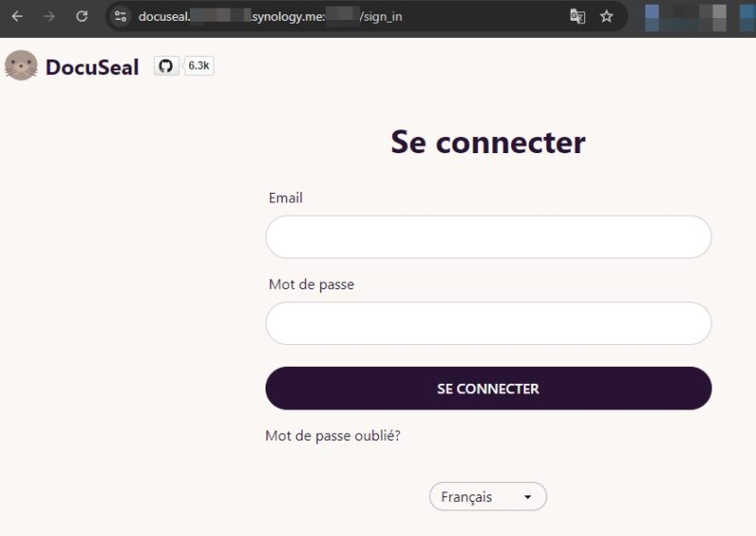
Task: Click the language selector's dropdown arrow
Action: (528, 497)
